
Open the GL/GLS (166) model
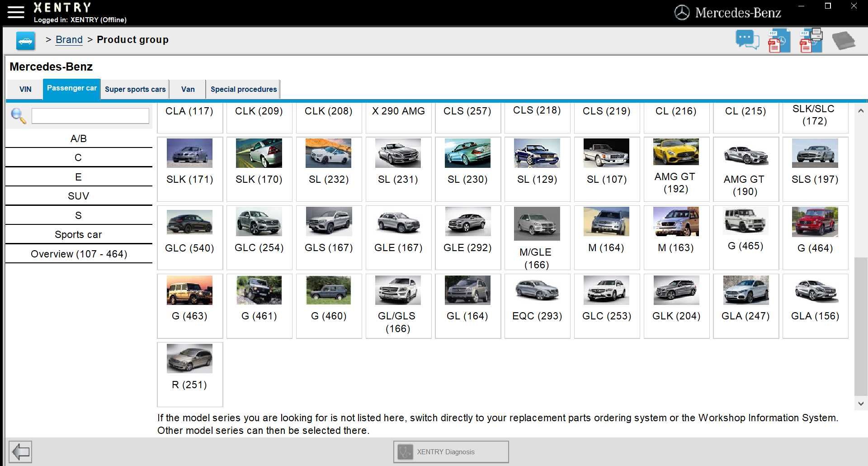(398, 306)
